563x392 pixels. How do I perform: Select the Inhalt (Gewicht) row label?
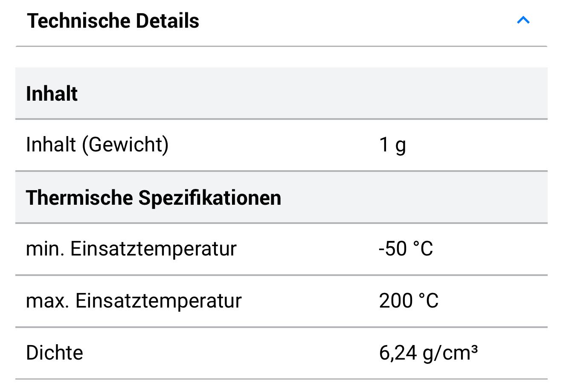tap(97, 145)
